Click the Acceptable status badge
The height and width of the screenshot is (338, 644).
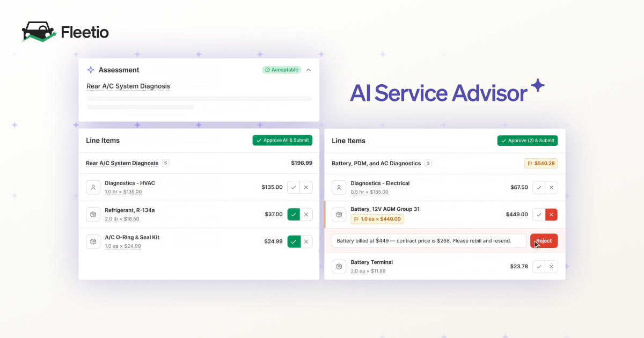pyautogui.click(x=281, y=70)
